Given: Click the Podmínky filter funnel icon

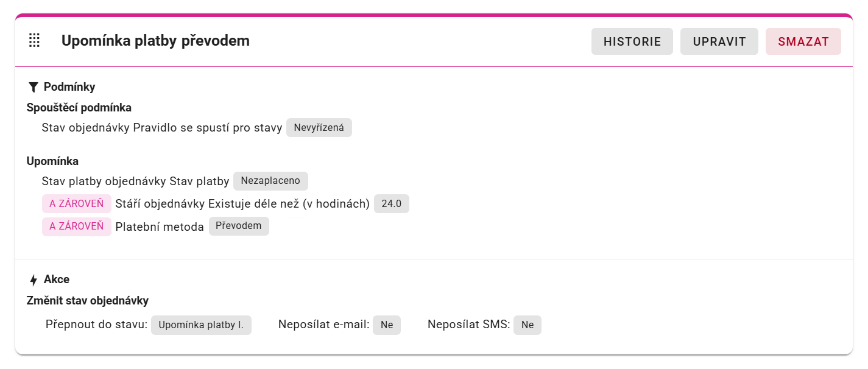Looking at the screenshot, I should click(34, 87).
